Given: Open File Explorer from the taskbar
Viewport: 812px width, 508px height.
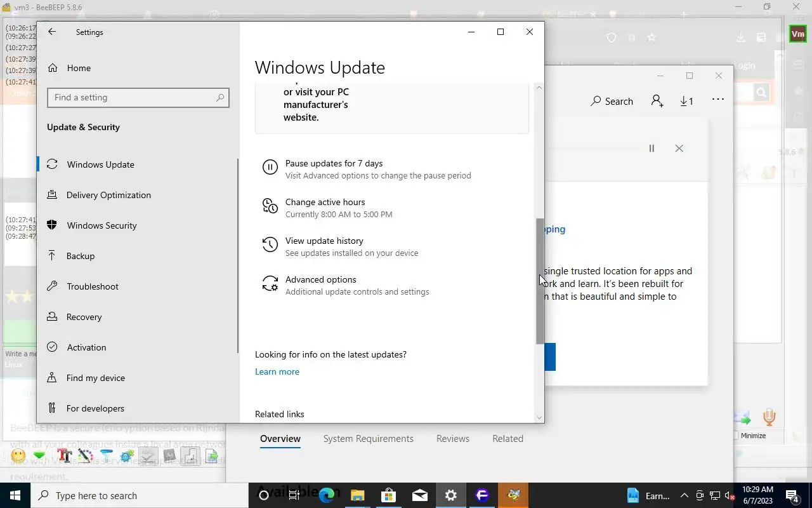Looking at the screenshot, I should click(357, 495).
